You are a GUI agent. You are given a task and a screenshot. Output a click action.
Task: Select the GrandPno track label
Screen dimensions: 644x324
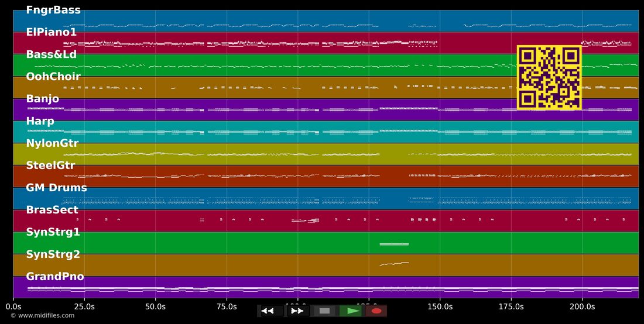(x=55, y=277)
